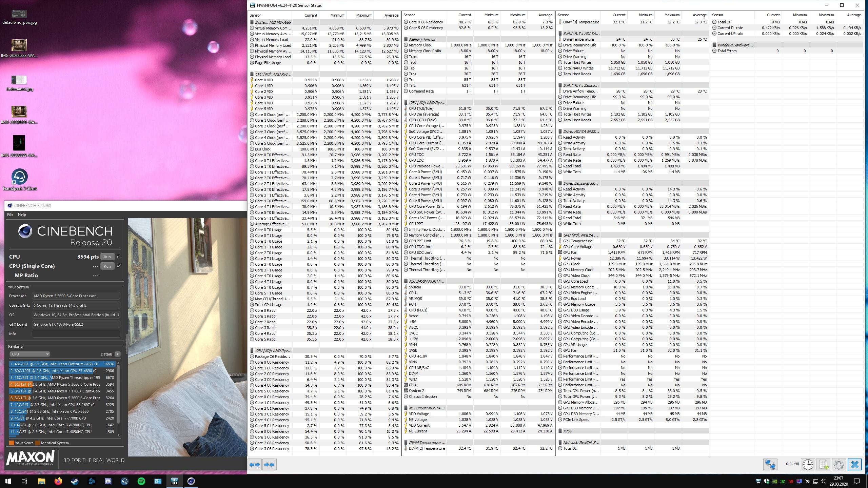The height and width of the screenshot is (488, 868).
Task: Click HWiNFO reset min/max clock icon
Action: point(808,464)
